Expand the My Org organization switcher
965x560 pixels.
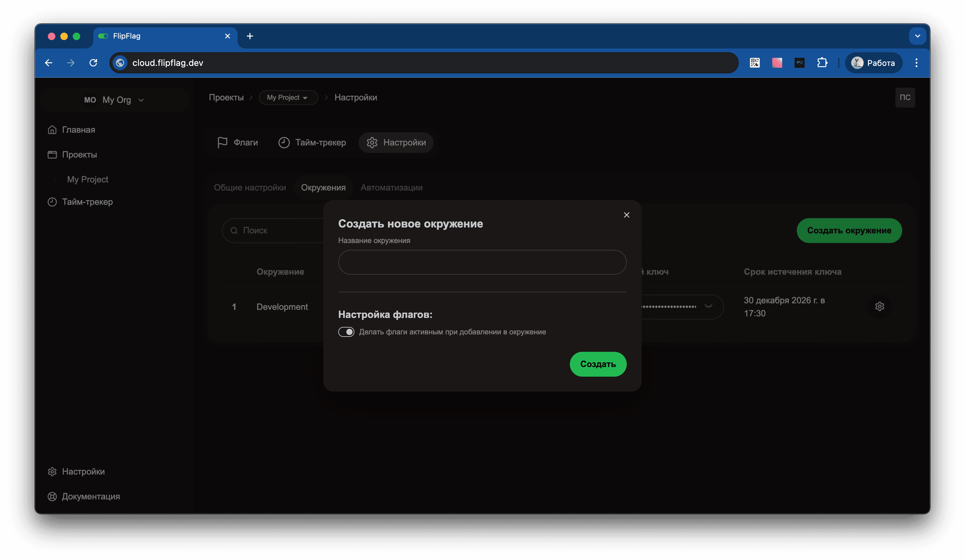pos(114,100)
